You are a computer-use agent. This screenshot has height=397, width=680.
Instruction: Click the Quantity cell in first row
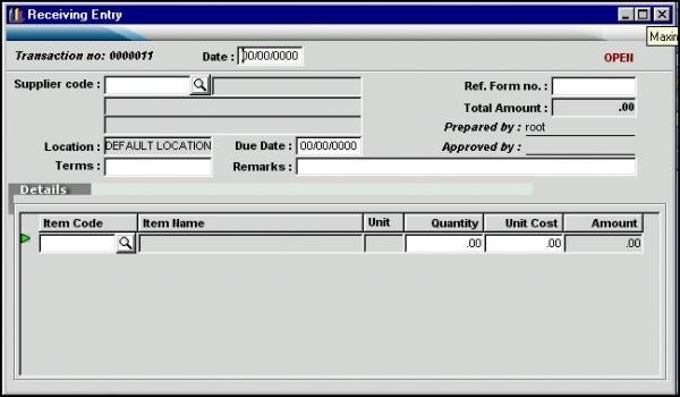(x=444, y=243)
